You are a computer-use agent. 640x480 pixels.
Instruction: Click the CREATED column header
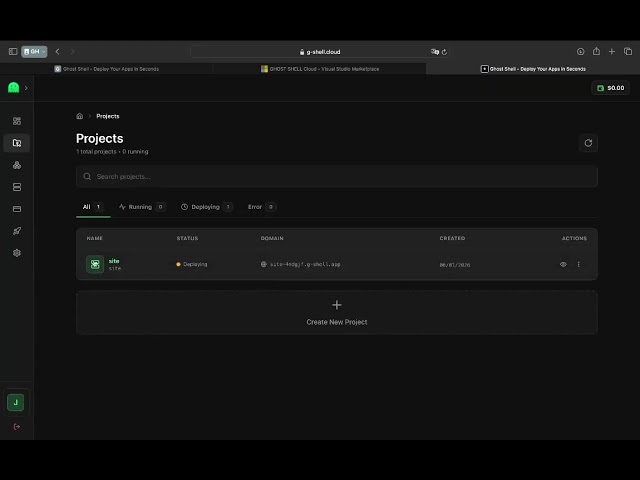pyautogui.click(x=452, y=238)
